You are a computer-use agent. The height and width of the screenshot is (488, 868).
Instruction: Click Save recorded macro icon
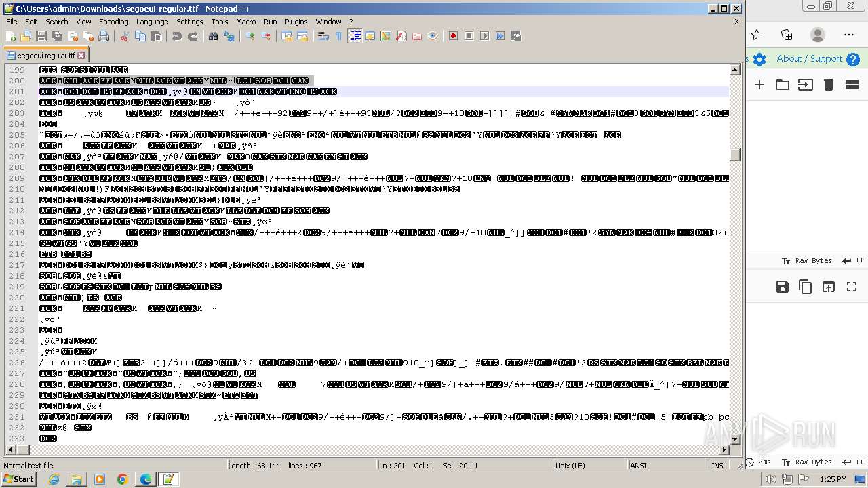515,36
